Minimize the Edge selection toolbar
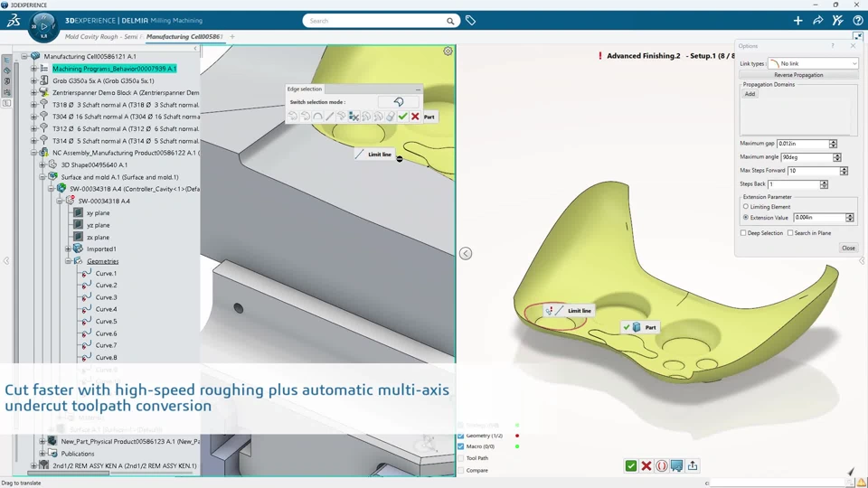The width and height of the screenshot is (868, 488). point(418,89)
